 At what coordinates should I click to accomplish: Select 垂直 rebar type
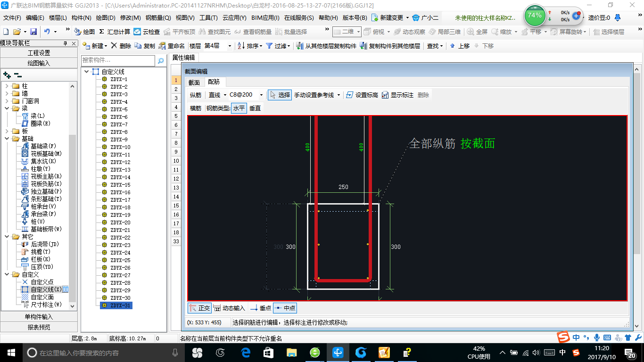click(x=255, y=108)
